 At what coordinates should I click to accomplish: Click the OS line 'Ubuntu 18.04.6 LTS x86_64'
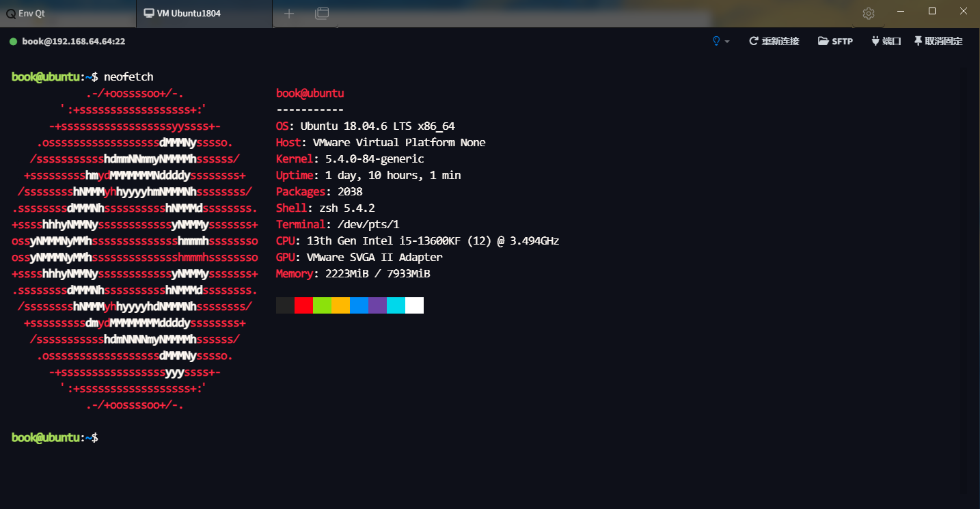tap(377, 126)
